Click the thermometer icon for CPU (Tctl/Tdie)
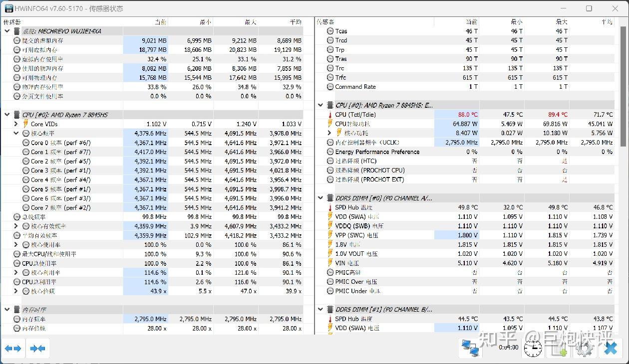This screenshot has width=629, height=364. [330, 115]
